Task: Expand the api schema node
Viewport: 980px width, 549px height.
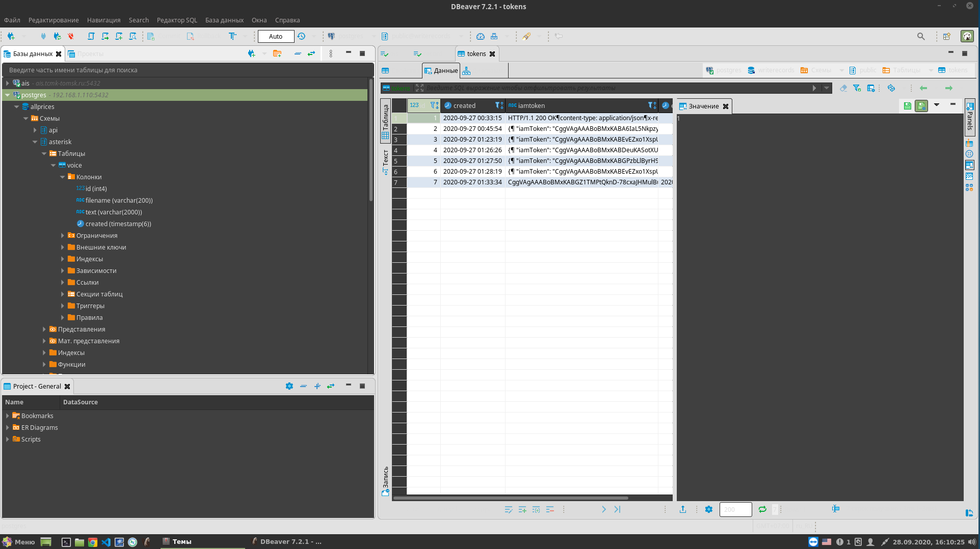Action: coord(35,130)
